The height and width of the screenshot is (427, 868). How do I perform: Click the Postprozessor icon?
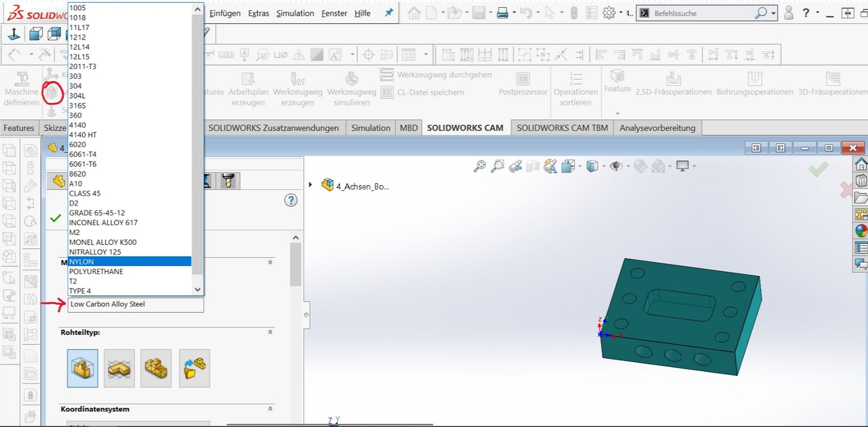click(x=522, y=79)
